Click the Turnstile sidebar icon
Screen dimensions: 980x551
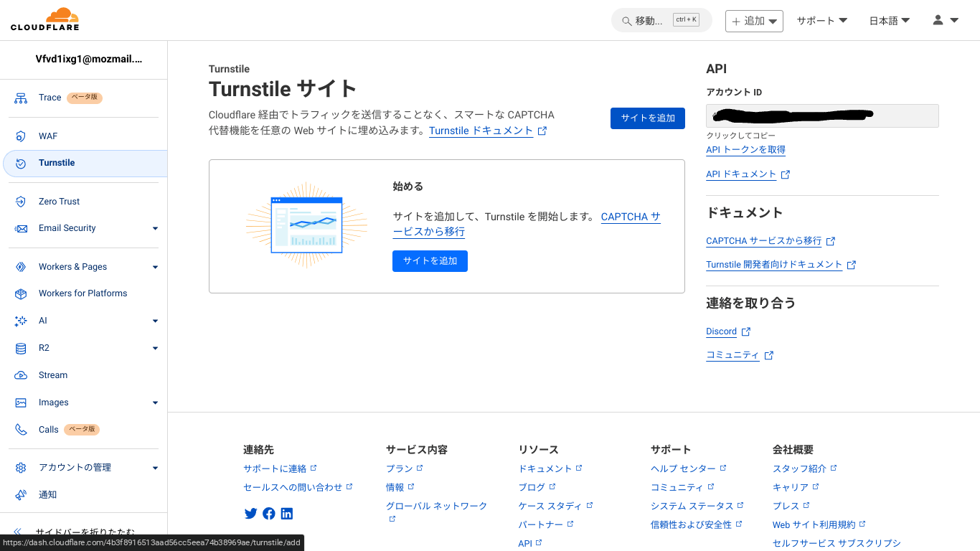click(x=21, y=164)
